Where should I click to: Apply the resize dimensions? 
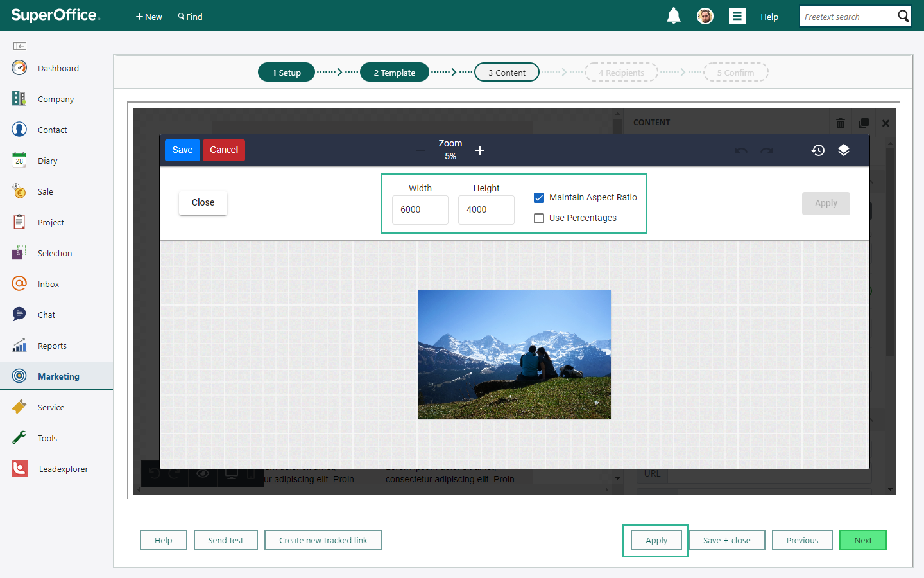point(826,204)
